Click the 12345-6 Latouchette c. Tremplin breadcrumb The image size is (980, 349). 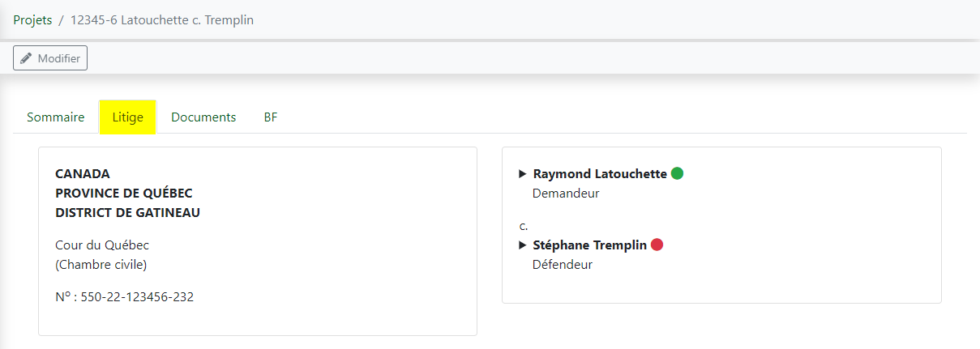tap(162, 19)
